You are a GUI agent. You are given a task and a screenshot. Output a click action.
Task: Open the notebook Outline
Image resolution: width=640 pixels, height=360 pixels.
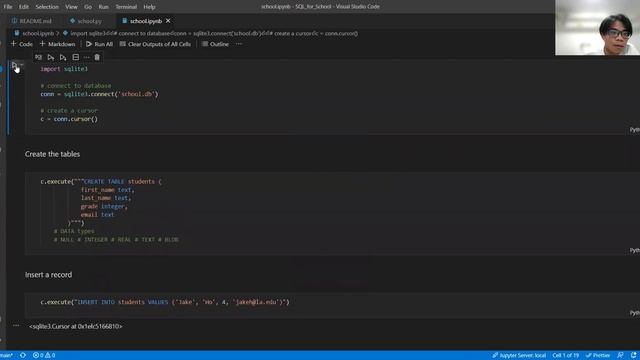[x=215, y=44]
